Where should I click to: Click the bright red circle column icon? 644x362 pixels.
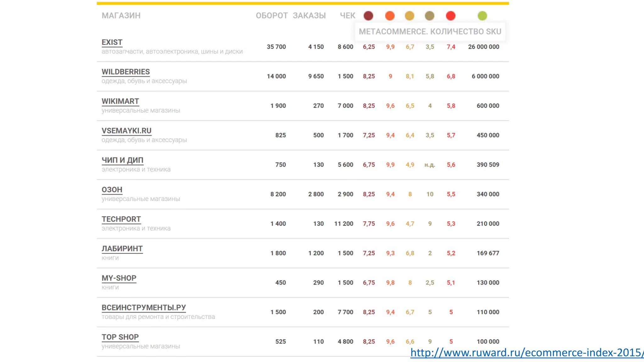pyautogui.click(x=451, y=16)
